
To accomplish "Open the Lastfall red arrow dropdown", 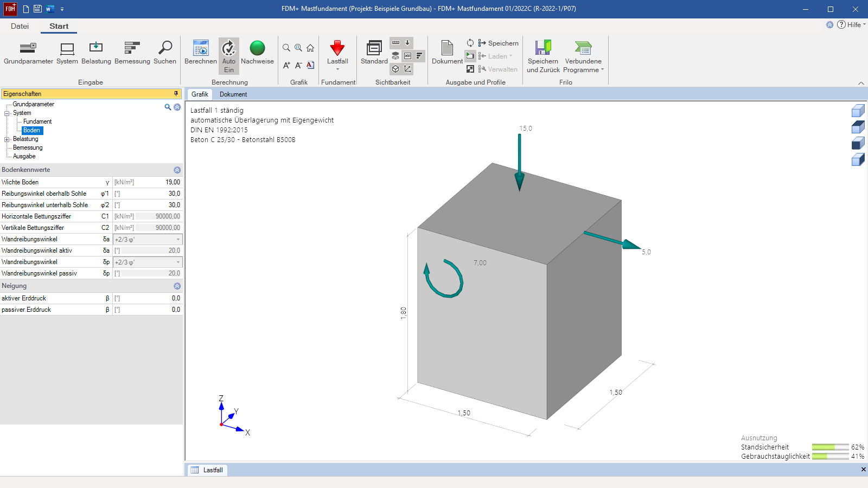I will click(337, 56).
